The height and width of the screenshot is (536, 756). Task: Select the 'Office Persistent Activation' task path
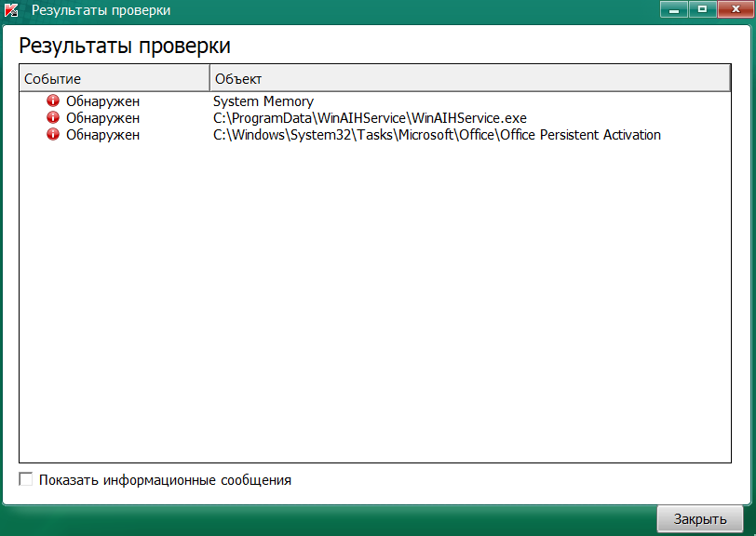pyautogui.click(x=437, y=135)
